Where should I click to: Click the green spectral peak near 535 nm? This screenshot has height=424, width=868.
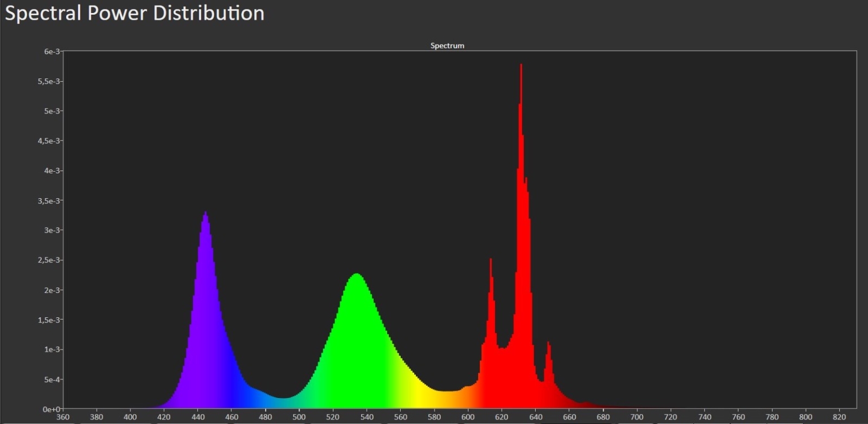356,279
